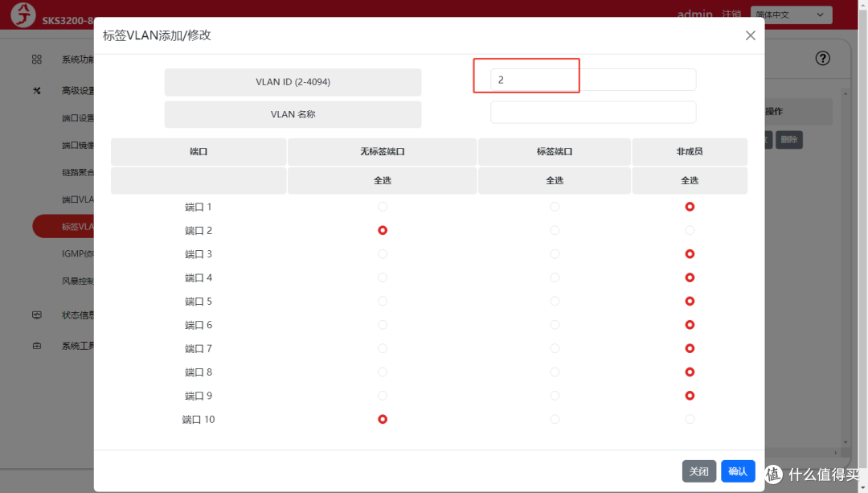Open the 端口VLAN sidebar menu item
Viewport: 868px width, 493px height.
77,199
